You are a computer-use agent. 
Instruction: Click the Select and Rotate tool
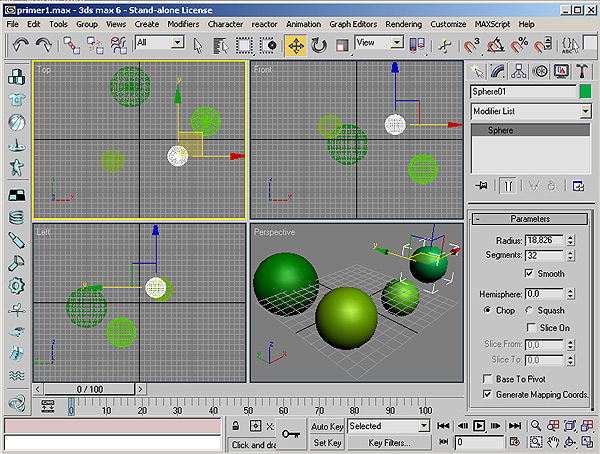[x=320, y=45]
